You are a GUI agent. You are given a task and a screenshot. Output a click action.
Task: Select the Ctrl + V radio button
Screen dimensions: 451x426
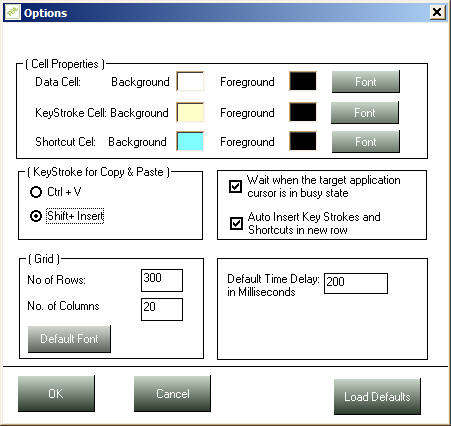point(36,192)
